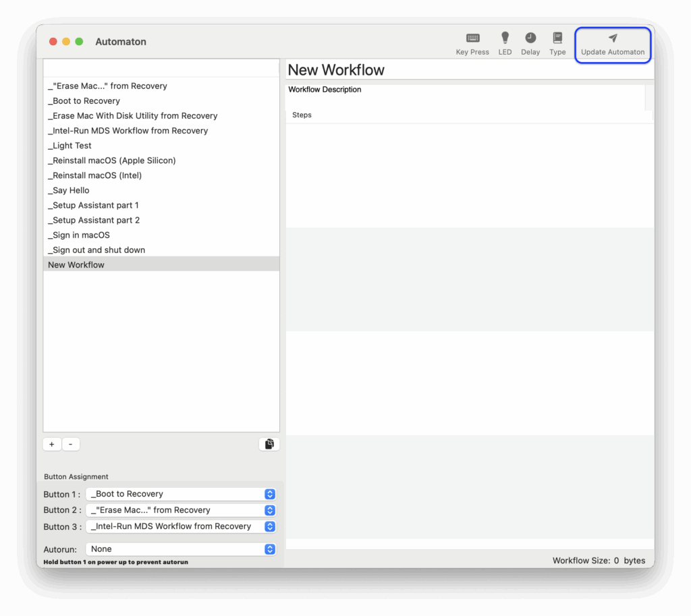Add a new workflow with plus button
691x616 pixels.
(x=52, y=444)
